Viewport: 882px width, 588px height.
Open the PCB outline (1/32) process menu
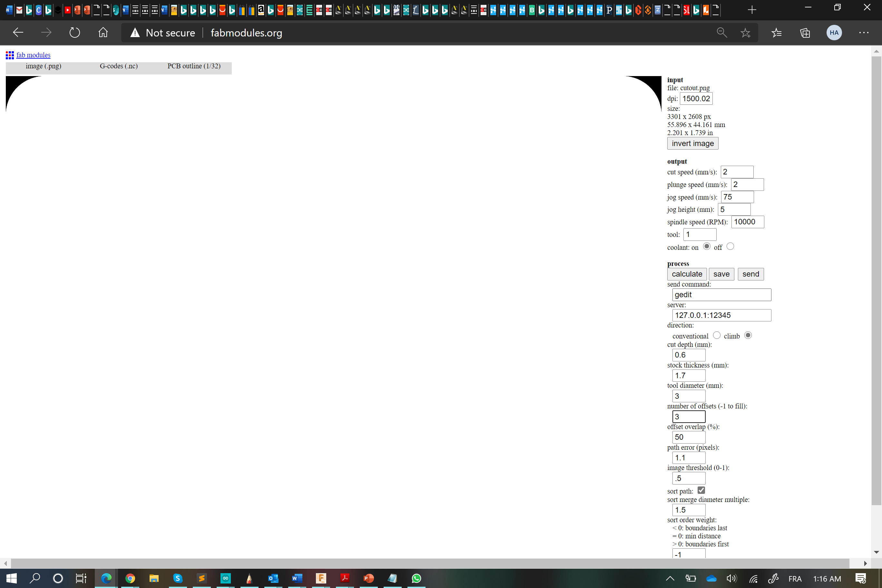(x=193, y=66)
